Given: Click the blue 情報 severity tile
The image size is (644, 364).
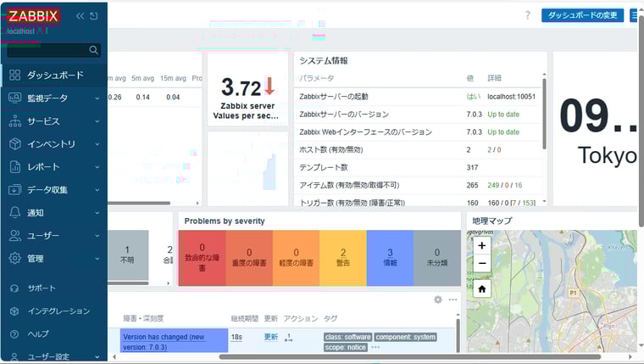Looking at the screenshot, I should tap(390, 258).
